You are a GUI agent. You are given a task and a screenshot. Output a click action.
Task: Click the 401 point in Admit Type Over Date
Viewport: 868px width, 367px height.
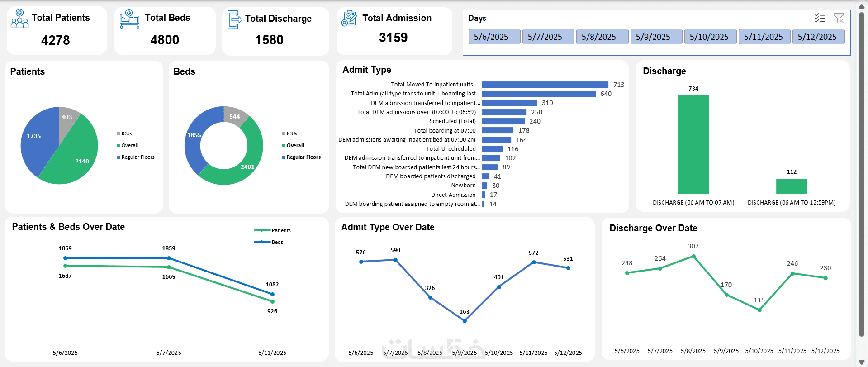pyautogui.click(x=499, y=287)
